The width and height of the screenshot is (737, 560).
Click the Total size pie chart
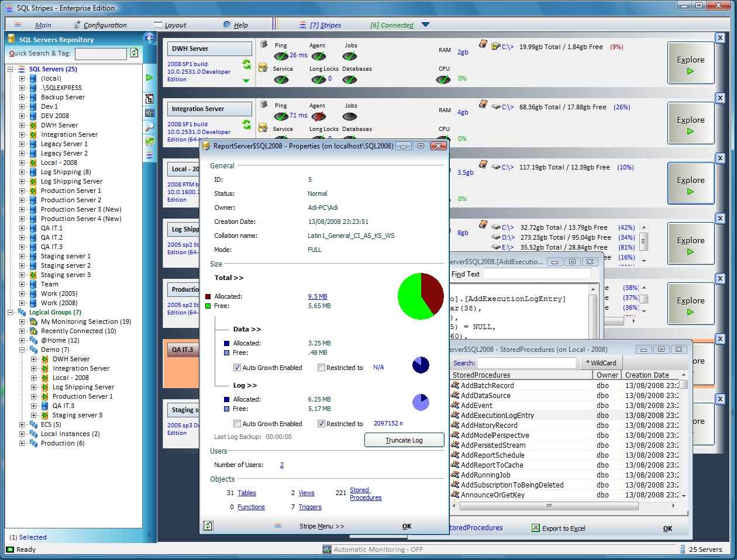421,296
